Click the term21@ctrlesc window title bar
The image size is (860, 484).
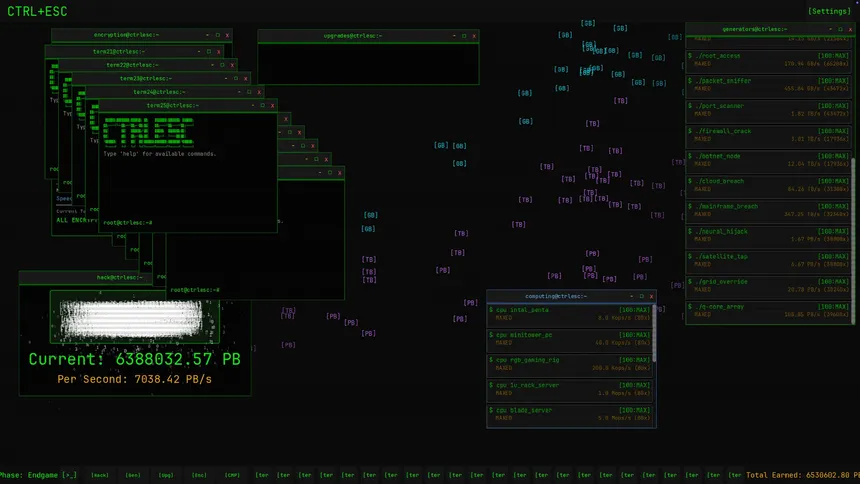click(x=134, y=52)
